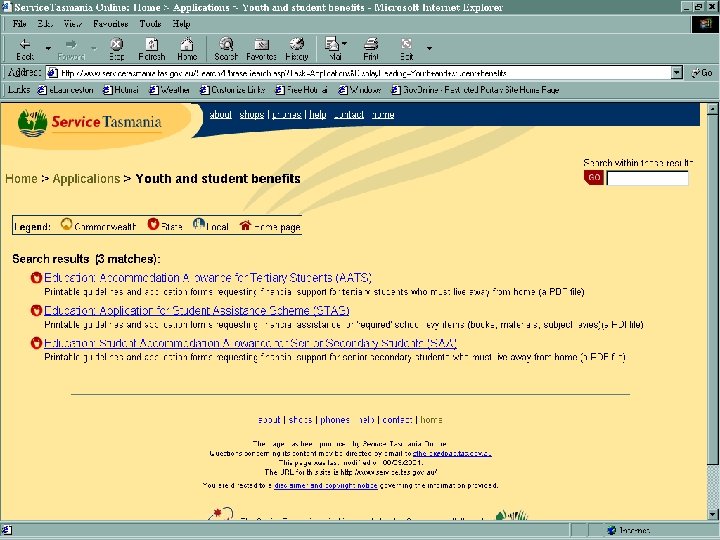Click the vertical scrollbar down arrow
The image size is (720, 540).
[x=713, y=514]
